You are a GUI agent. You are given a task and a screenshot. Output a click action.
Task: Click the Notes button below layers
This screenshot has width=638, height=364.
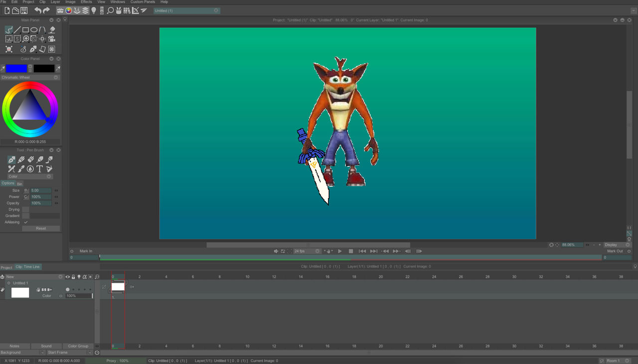pyautogui.click(x=15, y=346)
